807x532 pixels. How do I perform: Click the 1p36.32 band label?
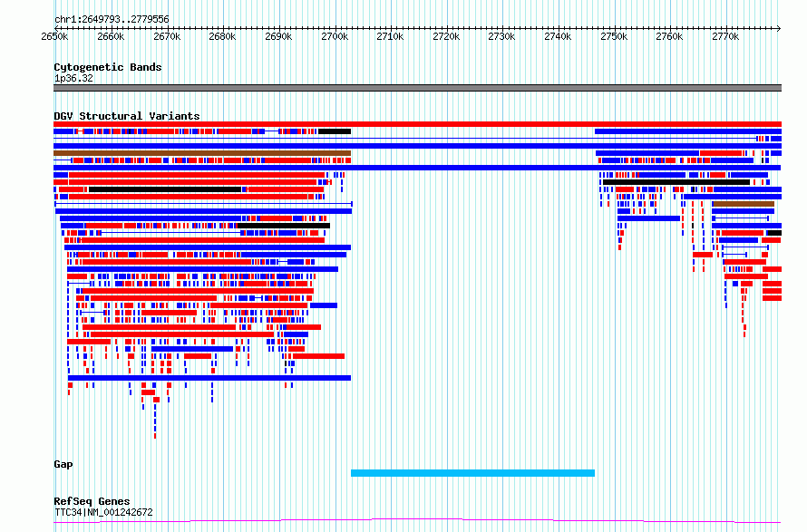coord(73,78)
